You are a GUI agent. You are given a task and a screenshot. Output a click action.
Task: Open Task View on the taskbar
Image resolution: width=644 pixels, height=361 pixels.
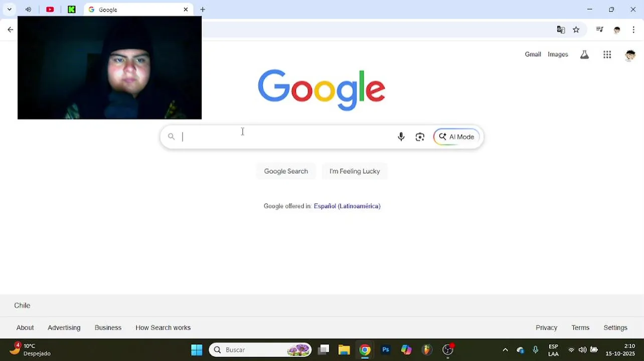pyautogui.click(x=324, y=349)
